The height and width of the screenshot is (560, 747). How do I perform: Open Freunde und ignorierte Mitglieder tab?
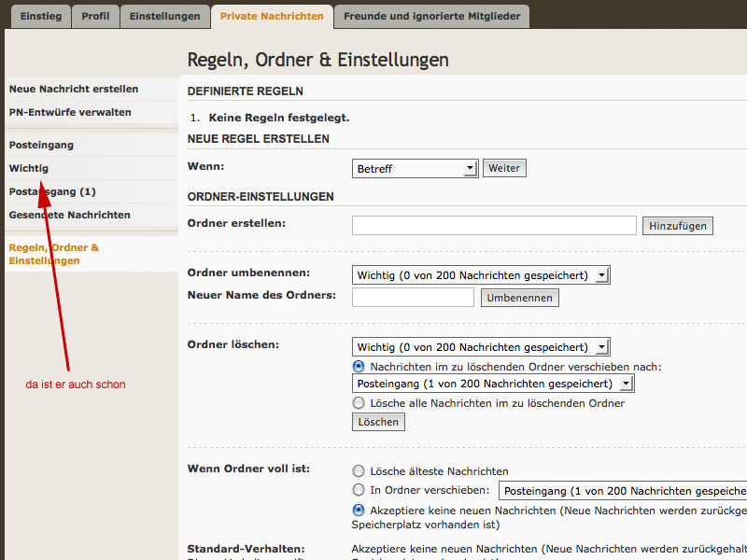(x=430, y=17)
